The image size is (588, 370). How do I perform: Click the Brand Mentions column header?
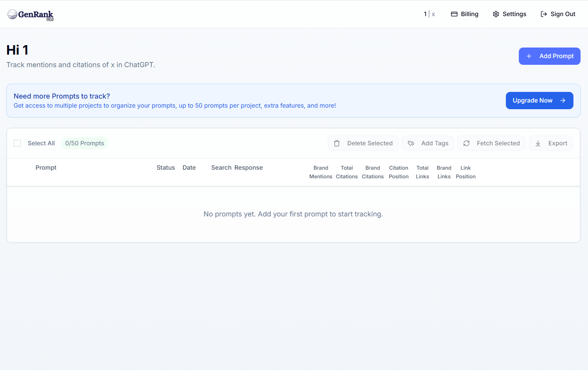coord(321,172)
